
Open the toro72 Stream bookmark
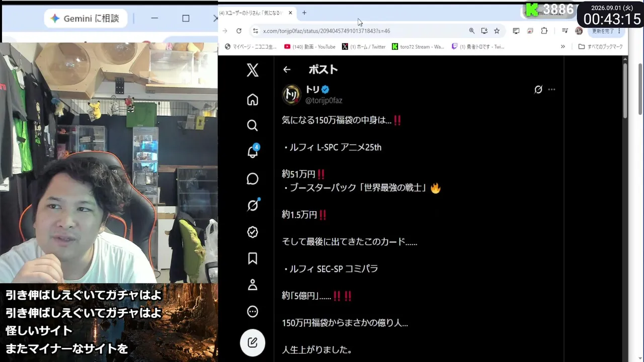(418, 47)
